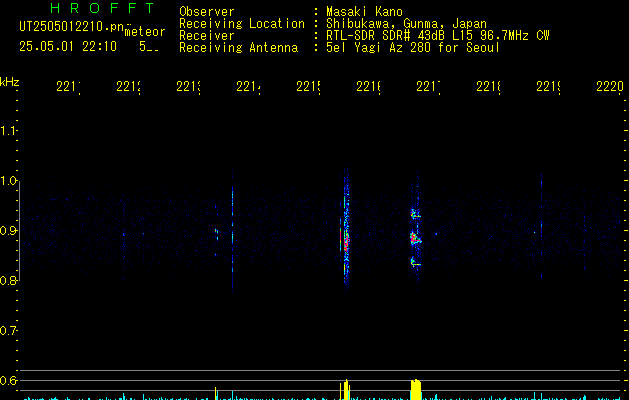Click the 0.6 kHz frequency axis label
629x400 pixels.
[8, 380]
